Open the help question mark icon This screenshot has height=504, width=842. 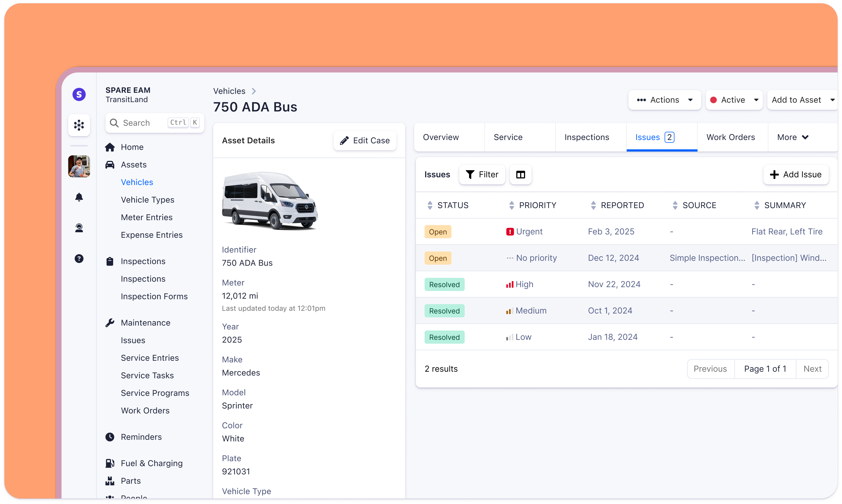[79, 259]
